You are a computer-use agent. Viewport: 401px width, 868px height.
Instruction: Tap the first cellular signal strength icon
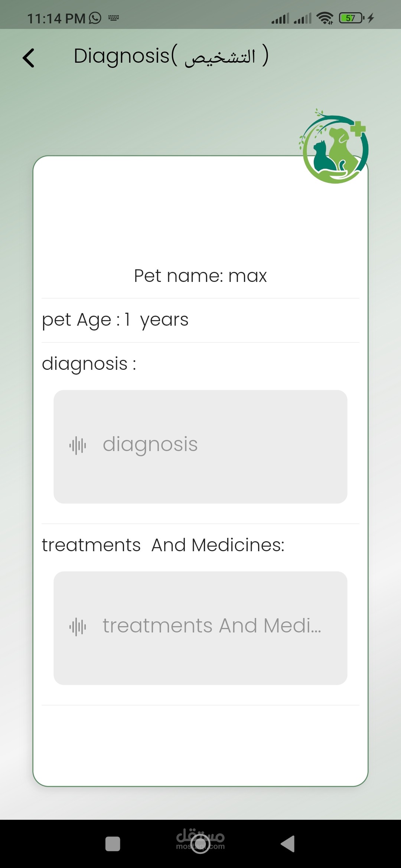tap(280, 18)
